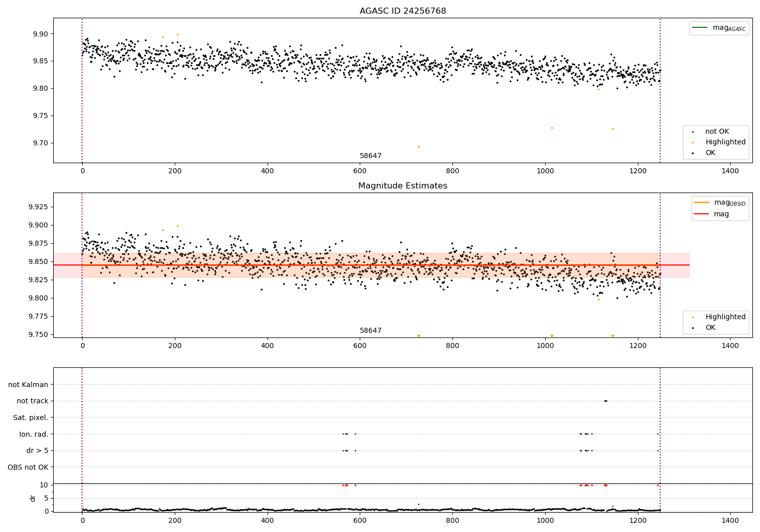This screenshot has width=760, height=532.
Task: Click the "dr" axis label in bottom plot
Action: [x=33, y=498]
